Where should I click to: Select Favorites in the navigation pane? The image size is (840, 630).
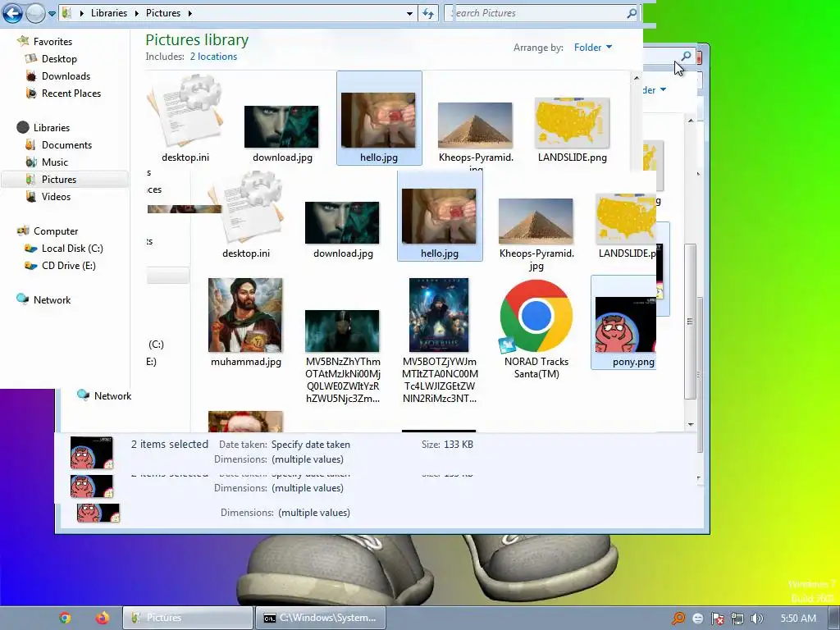(x=52, y=41)
